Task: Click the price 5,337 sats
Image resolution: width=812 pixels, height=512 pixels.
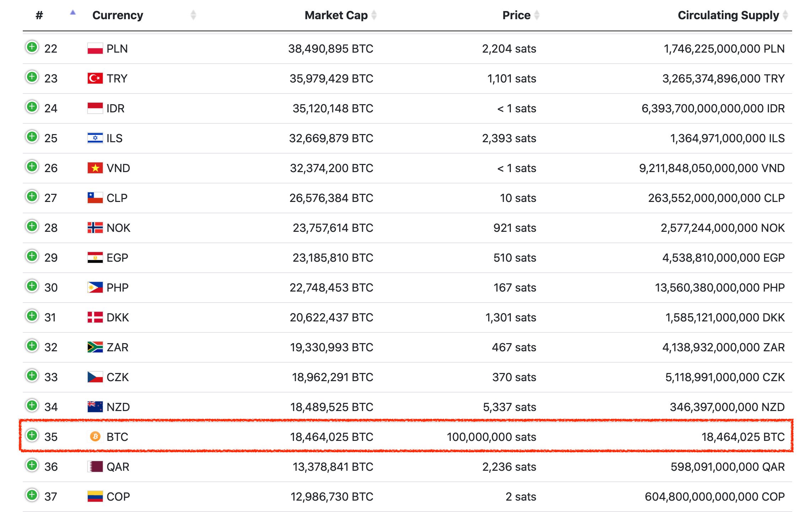Action: 509,407
